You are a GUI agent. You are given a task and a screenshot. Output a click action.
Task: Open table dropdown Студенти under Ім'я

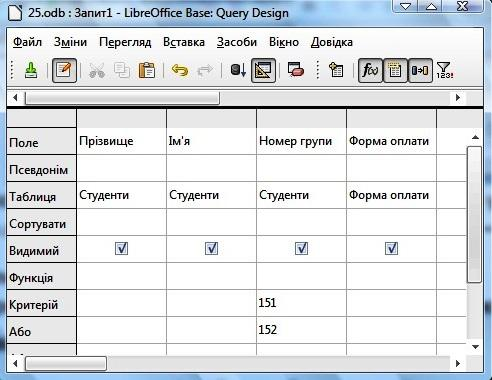pyautogui.click(x=211, y=195)
